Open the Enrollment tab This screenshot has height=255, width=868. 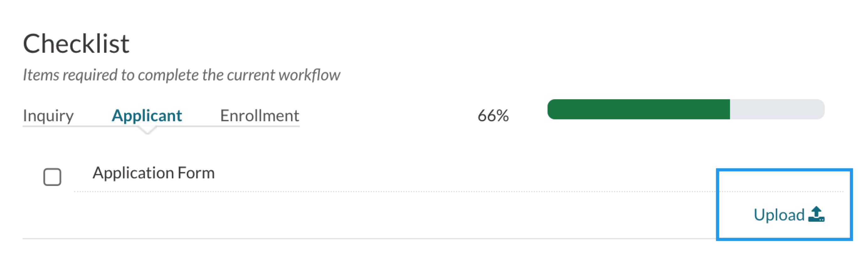(259, 116)
